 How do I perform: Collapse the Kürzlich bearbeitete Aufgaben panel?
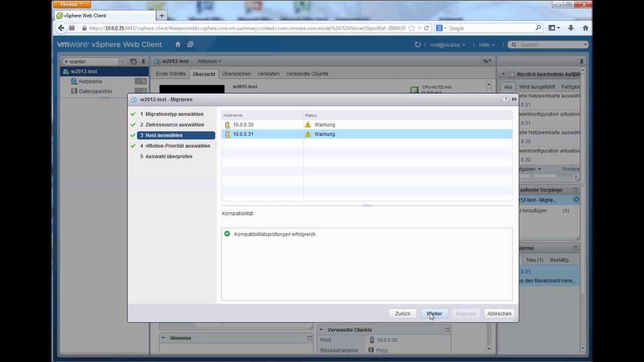503,74
